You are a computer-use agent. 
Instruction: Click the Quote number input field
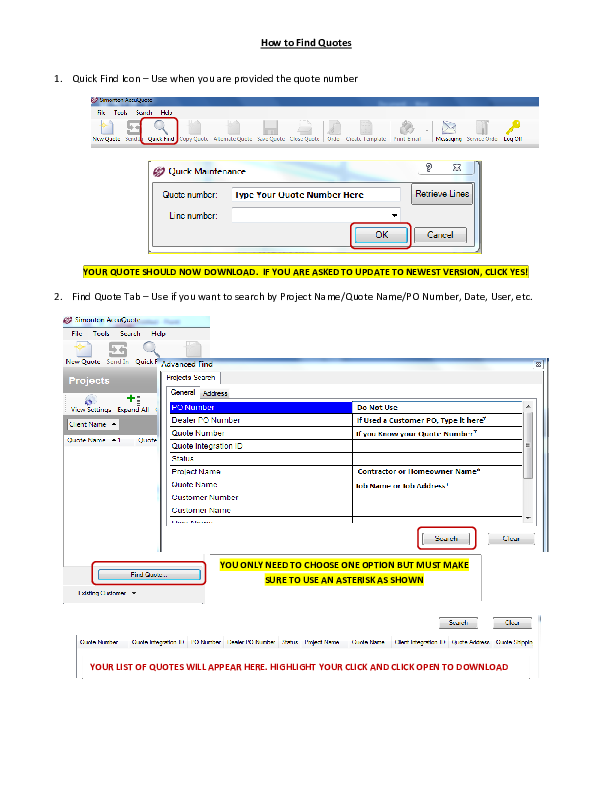coord(316,194)
